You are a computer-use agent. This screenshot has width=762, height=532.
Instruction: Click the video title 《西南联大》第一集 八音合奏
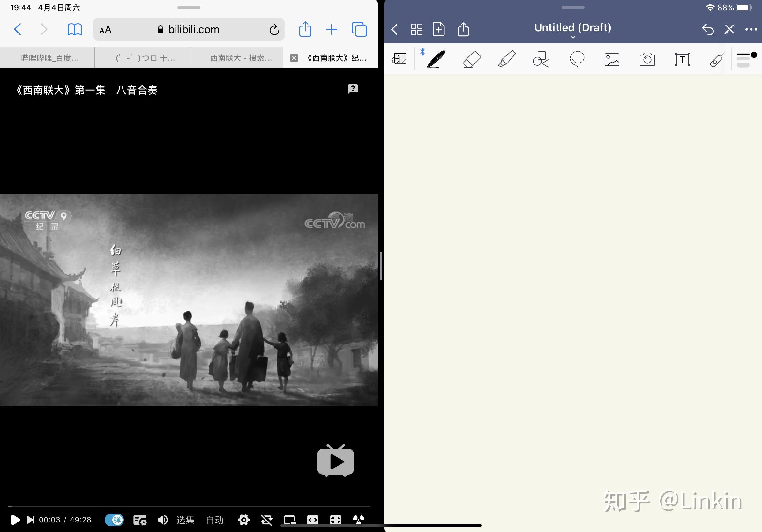tap(86, 90)
